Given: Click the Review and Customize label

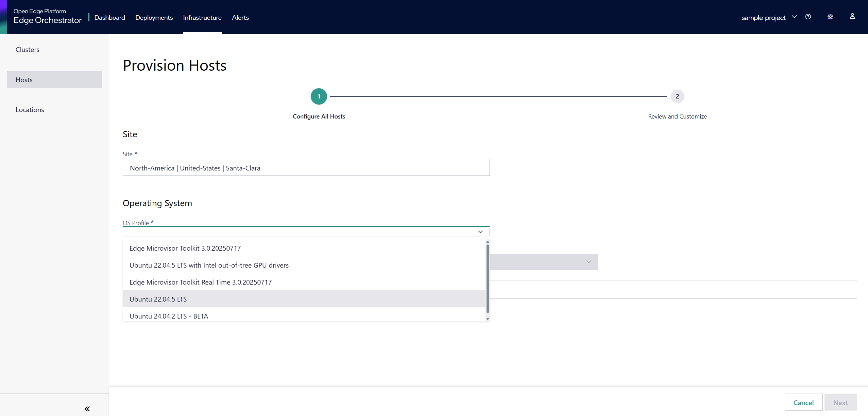Looking at the screenshot, I should click(677, 116).
